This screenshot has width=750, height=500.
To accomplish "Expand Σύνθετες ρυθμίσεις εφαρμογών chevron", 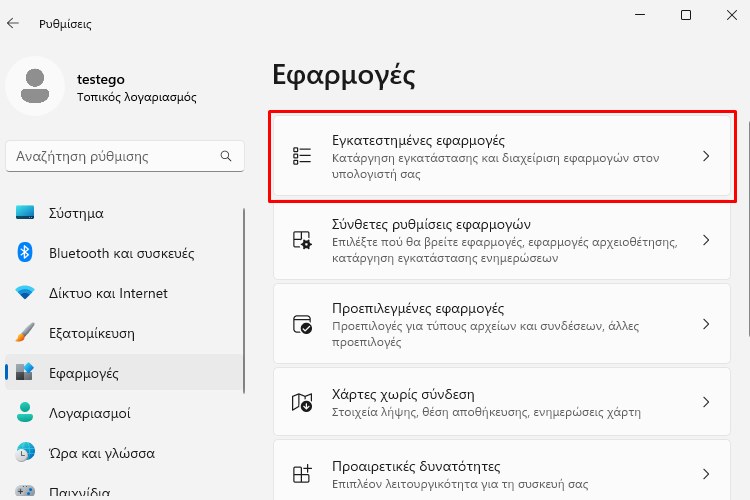I will [706, 240].
